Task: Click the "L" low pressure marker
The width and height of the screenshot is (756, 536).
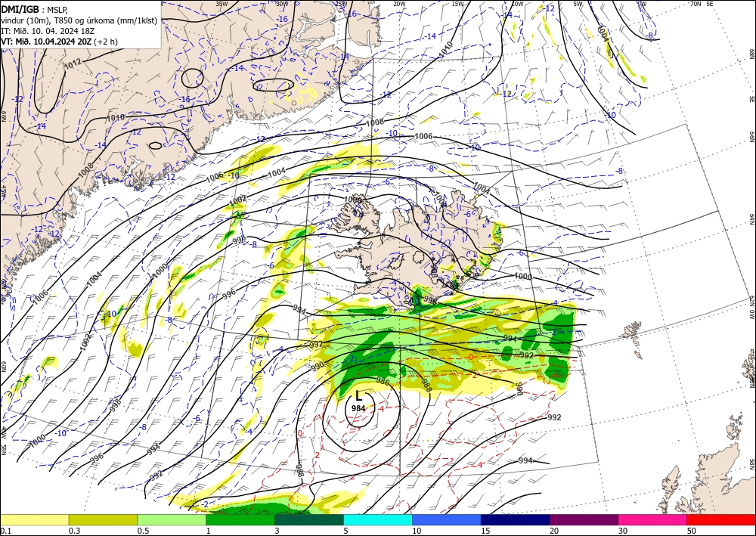Action: pyautogui.click(x=358, y=396)
